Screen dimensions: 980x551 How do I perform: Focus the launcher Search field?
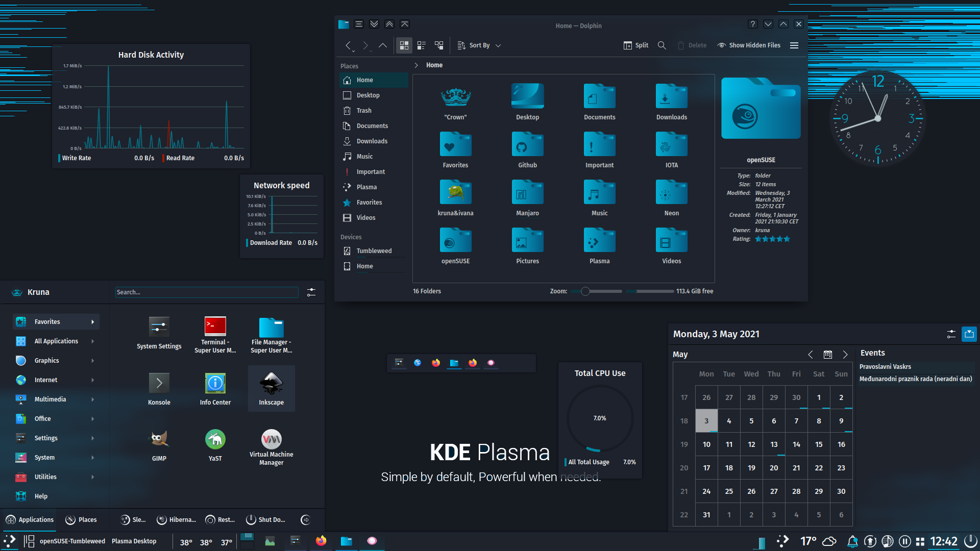tap(207, 292)
